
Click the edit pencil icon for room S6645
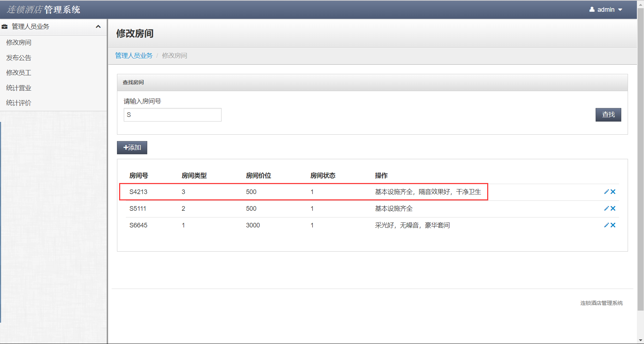pyautogui.click(x=606, y=225)
